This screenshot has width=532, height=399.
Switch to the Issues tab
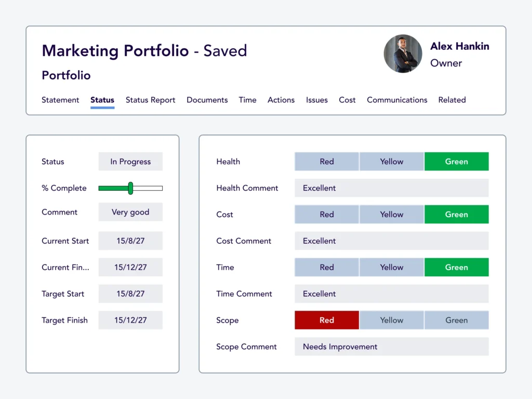[x=316, y=100]
